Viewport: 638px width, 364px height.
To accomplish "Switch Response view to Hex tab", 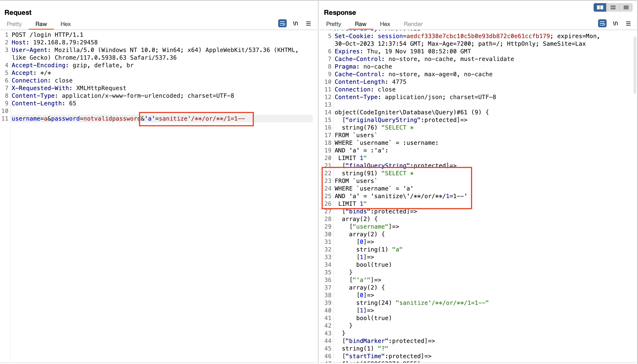I will point(385,24).
